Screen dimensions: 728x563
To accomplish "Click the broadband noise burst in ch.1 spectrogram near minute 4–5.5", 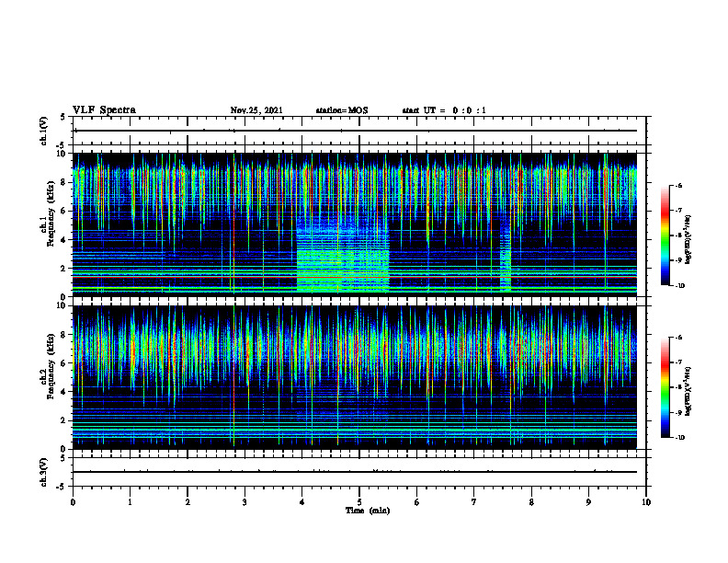I will tap(343, 253).
